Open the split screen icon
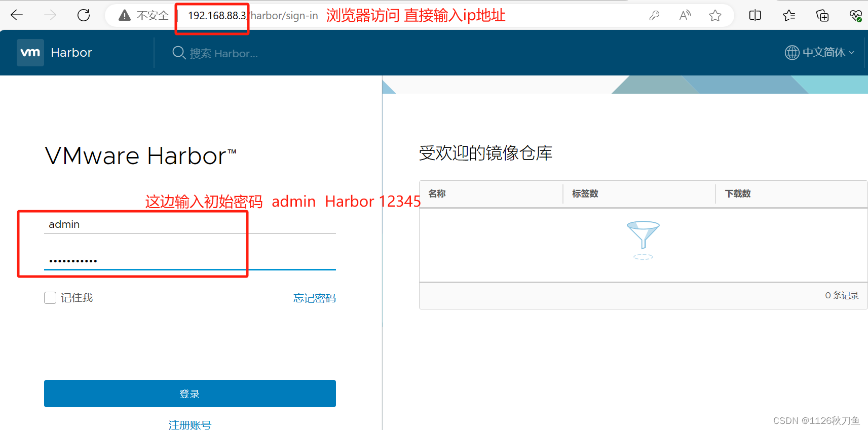This screenshot has width=868, height=430. pyautogui.click(x=755, y=16)
